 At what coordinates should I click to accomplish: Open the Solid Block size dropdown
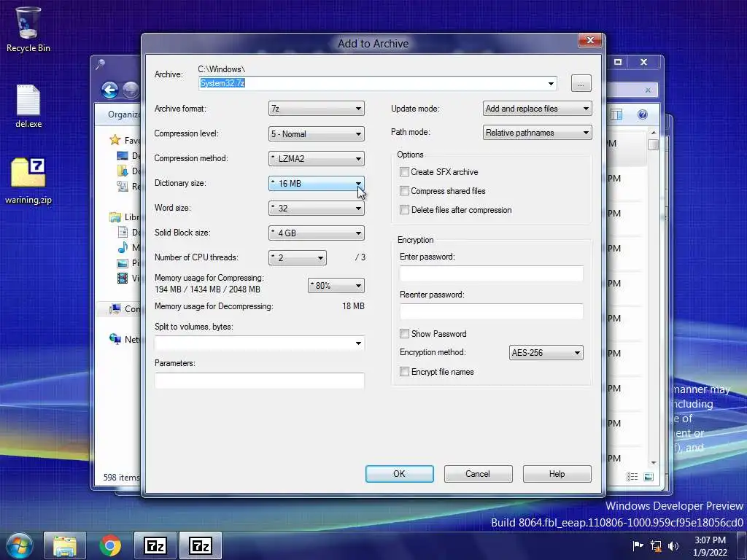317,233
